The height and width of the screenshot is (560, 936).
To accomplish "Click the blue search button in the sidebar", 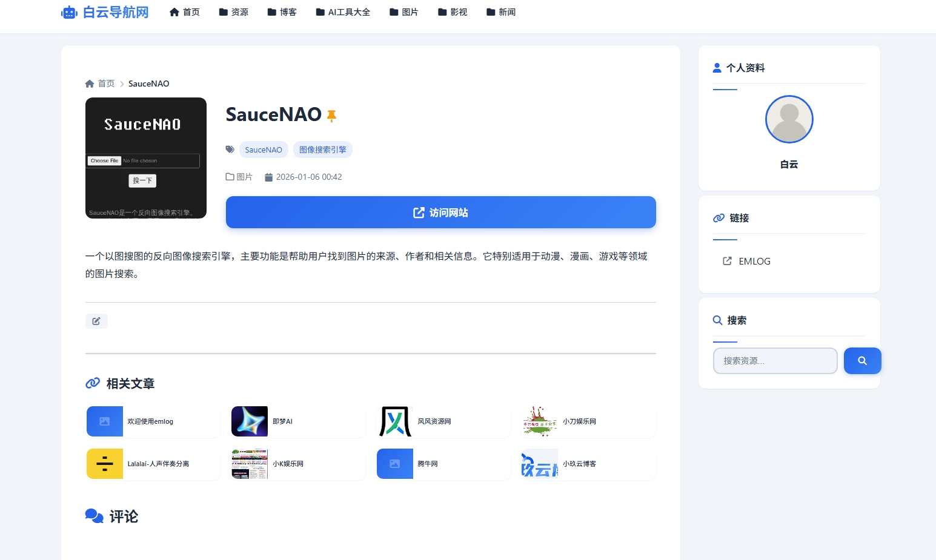I will click(862, 360).
